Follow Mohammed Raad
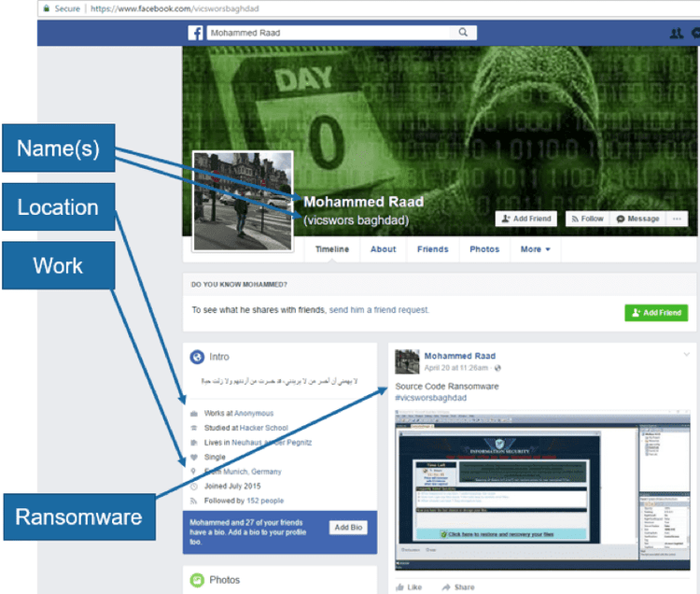 pyautogui.click(x=587, y=219)
